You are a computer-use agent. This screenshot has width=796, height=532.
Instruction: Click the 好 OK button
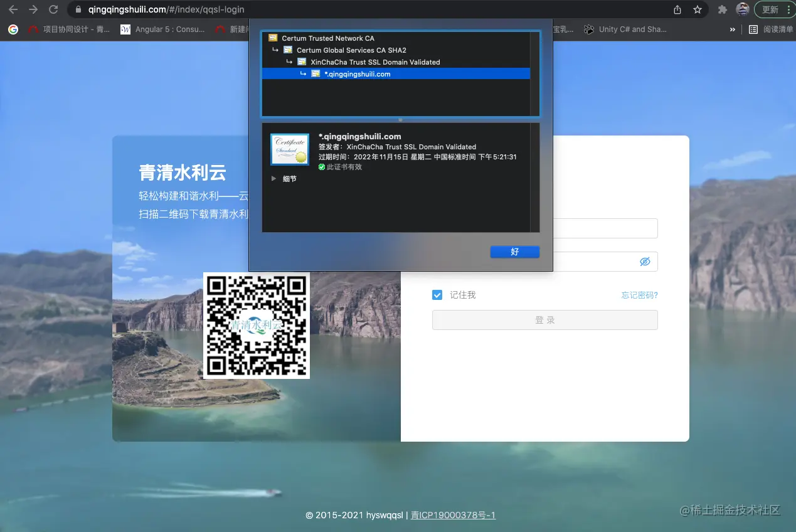point(515,252)
